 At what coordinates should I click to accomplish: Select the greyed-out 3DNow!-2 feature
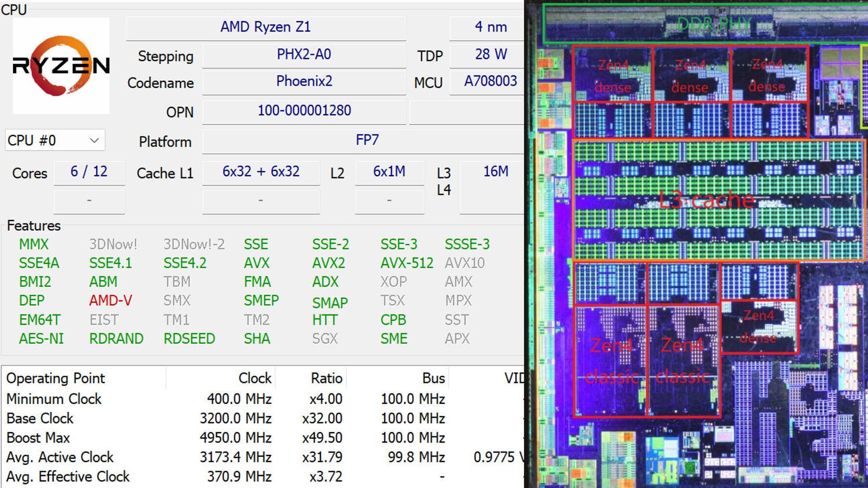coord(194,245)
